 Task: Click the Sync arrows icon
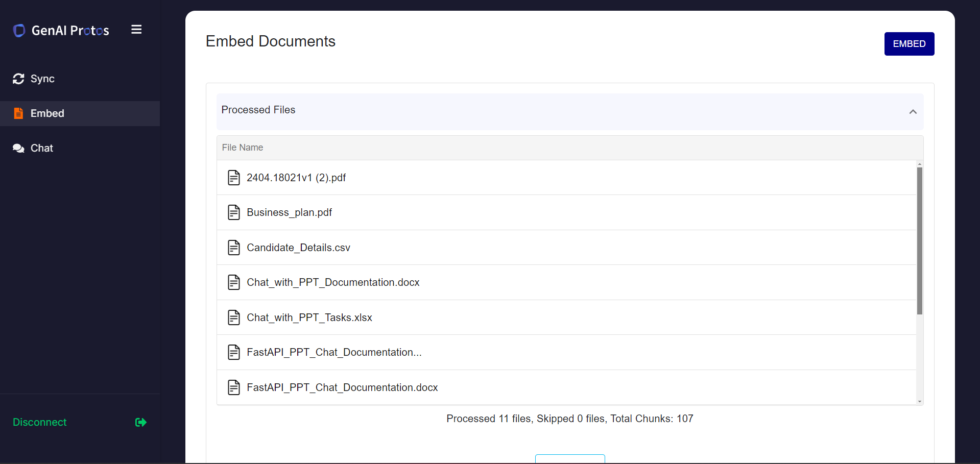(x=18, y=79)
